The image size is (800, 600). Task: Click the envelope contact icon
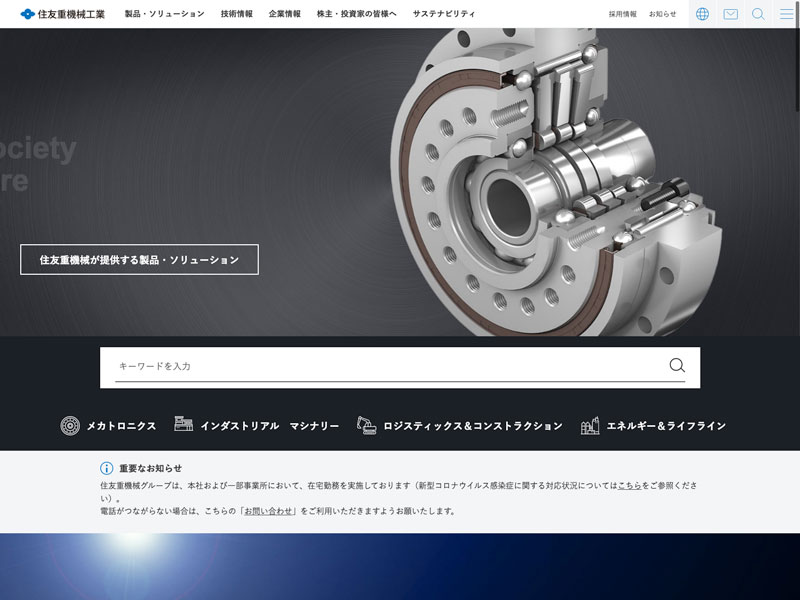coord(730,14)
